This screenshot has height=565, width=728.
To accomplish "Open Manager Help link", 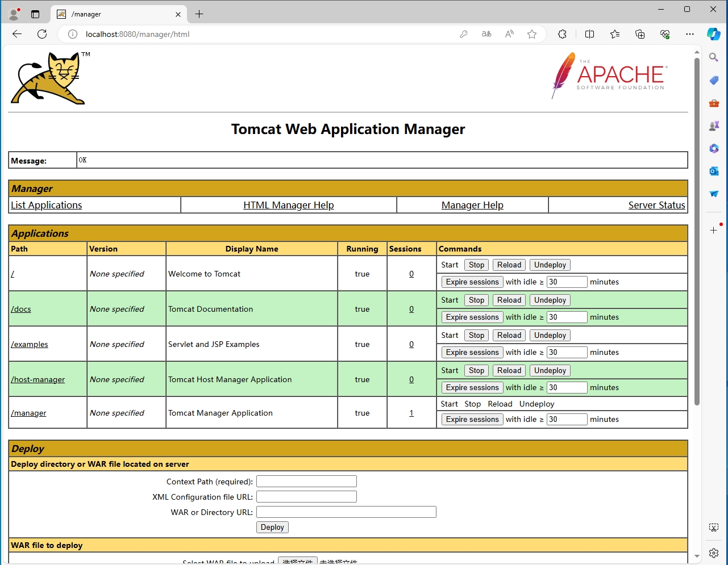I will tap(472, 205).
